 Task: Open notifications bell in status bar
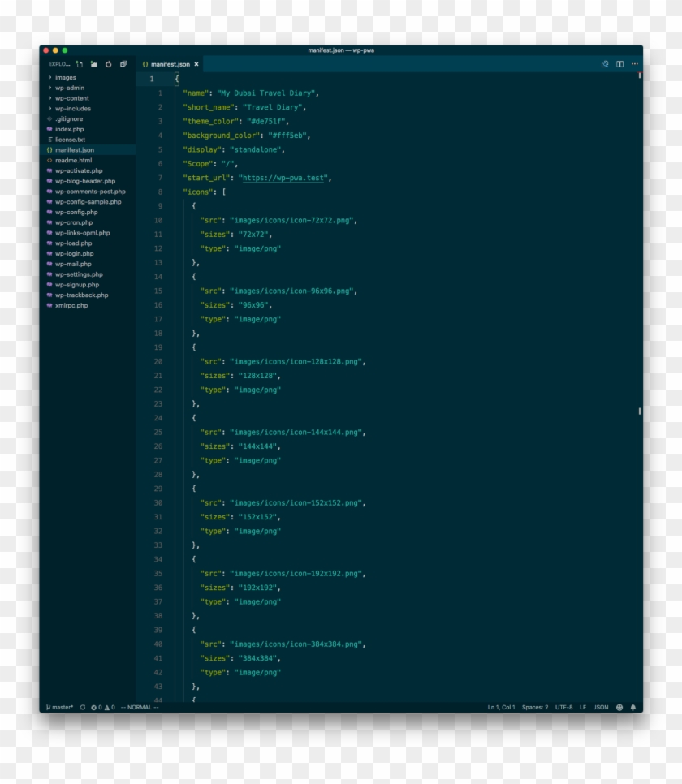tap(633, 707)
